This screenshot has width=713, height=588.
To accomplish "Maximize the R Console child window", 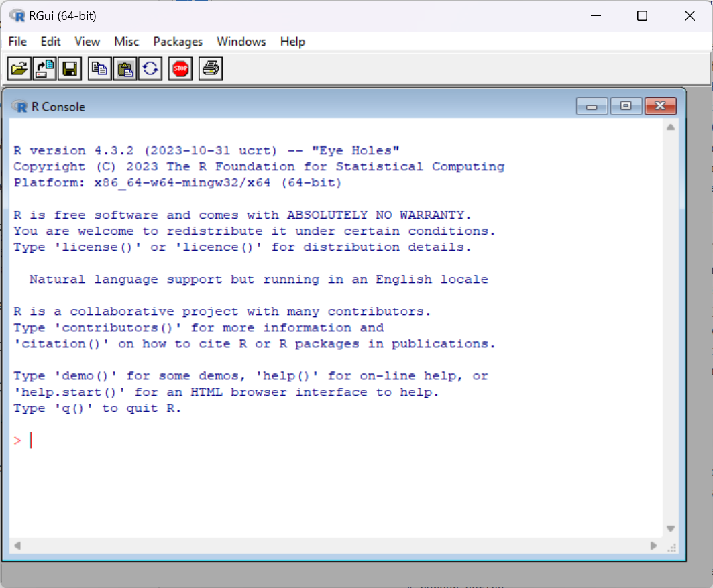I will click(x=626, y=106).
